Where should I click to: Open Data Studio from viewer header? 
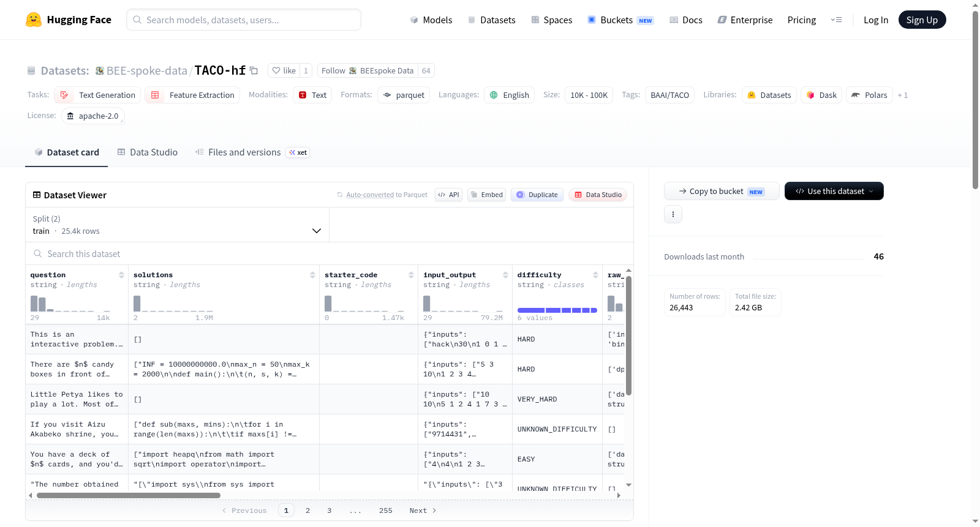(x=598, y=195)
